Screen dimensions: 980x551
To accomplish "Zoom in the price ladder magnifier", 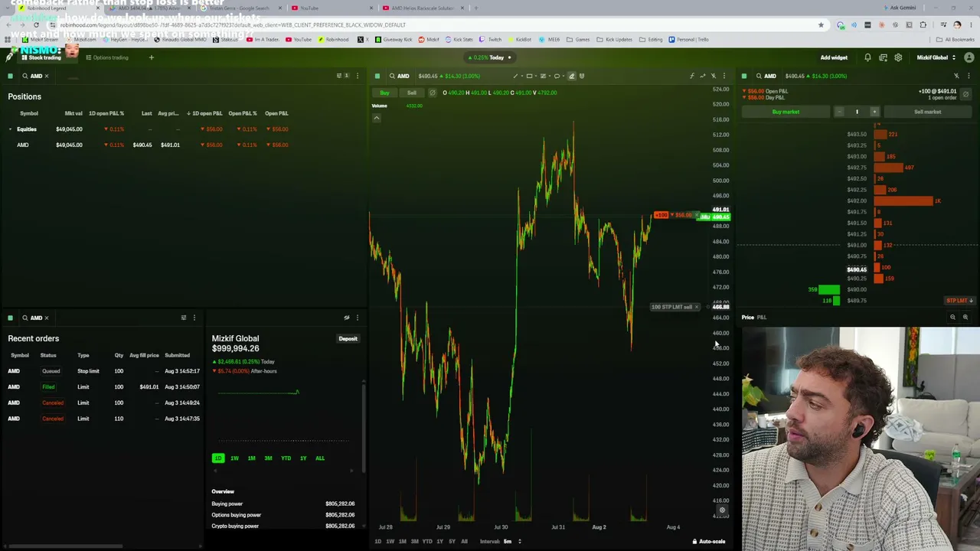I will click(965, 317).
